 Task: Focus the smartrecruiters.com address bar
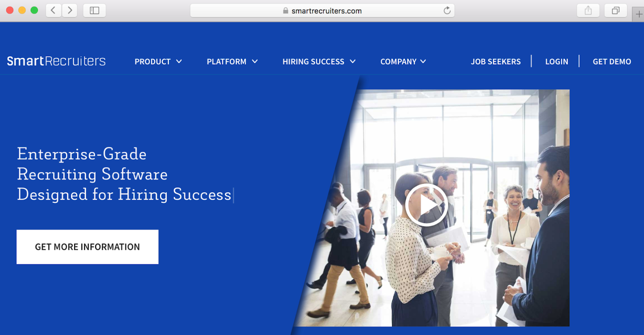coord(322,11)
